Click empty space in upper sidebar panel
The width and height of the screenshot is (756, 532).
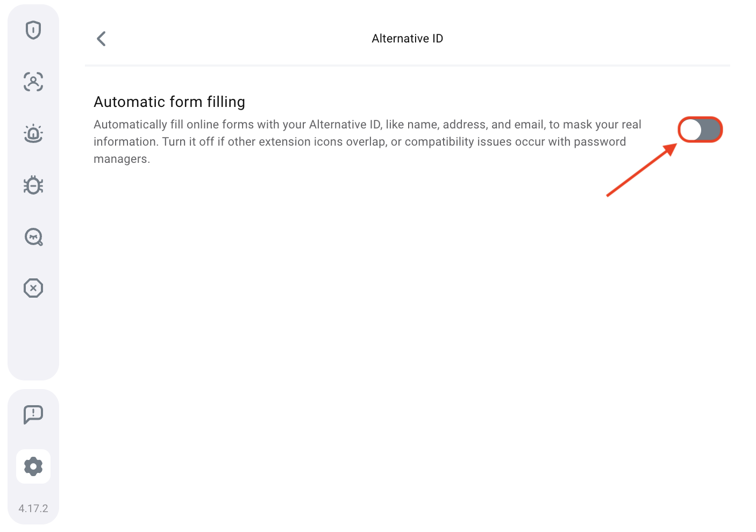(x=33, y=339)
